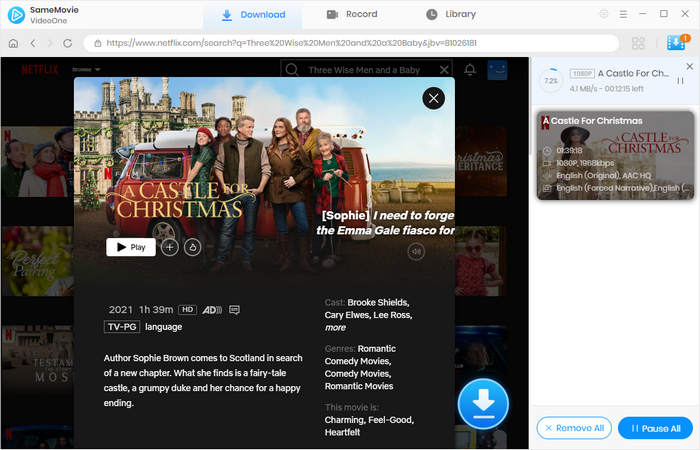Open the Record tab
The height and width of the screenshot is (450, 700).
[352, 14]
